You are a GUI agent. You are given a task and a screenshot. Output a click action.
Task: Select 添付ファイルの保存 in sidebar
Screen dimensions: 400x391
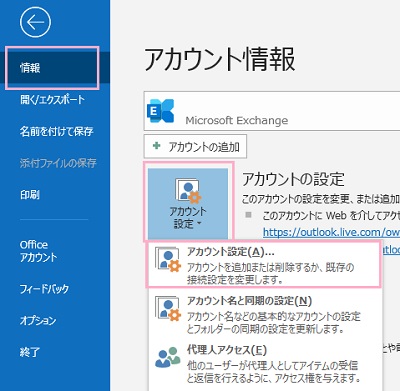pos(58,163)
